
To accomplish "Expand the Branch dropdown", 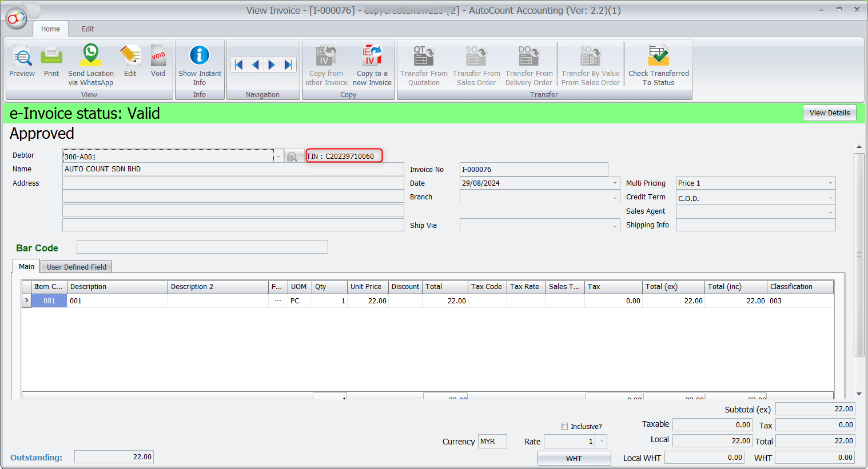I will (x=615, y=198).
